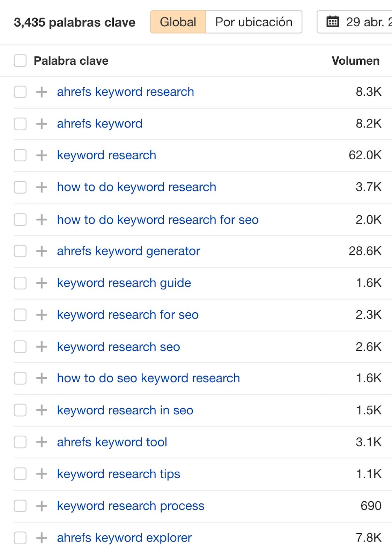This screenshot has height=559, width=392.
Task: Open 'keyword research for seo' keyword link
Action: pos(128,315)
